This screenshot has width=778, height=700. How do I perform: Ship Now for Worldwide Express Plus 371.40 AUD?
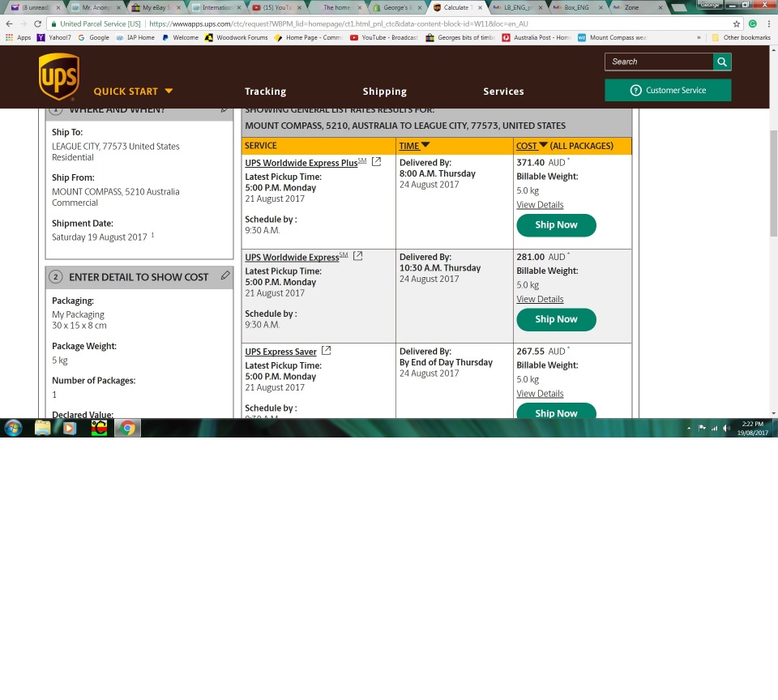click(556, 225)
